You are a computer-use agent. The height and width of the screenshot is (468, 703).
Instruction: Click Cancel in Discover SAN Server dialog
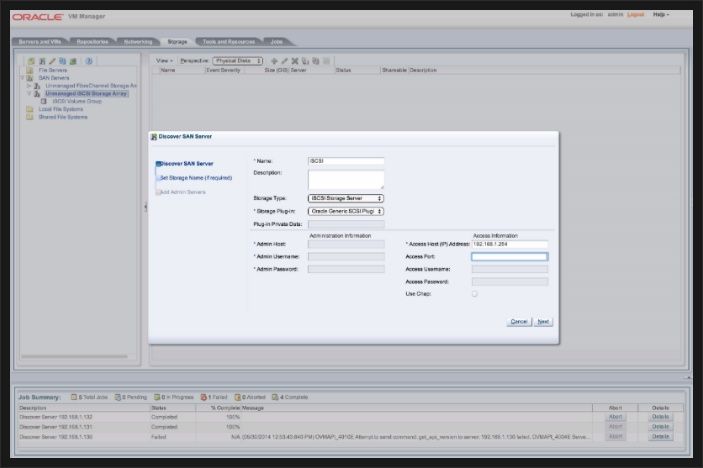[519, 321]
